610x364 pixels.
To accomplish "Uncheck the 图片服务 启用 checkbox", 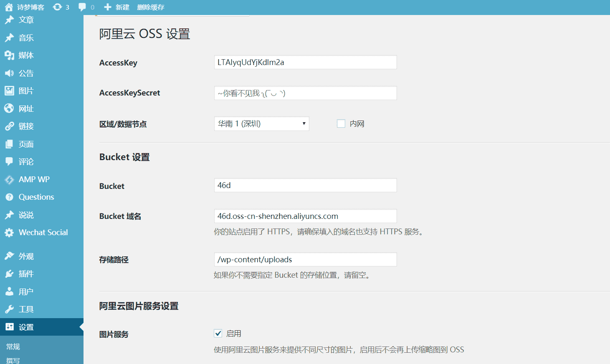I will point(218,333).
